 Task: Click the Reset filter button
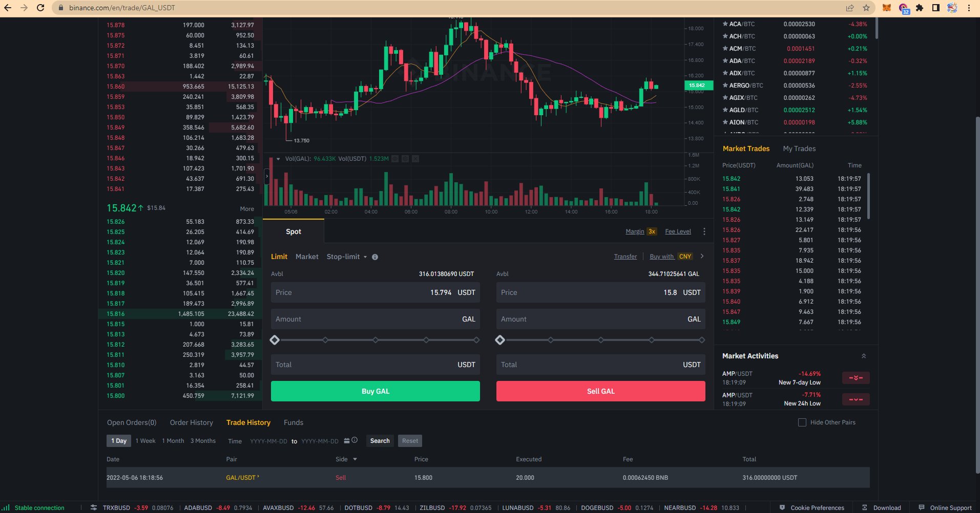click(x=410, y=441)
